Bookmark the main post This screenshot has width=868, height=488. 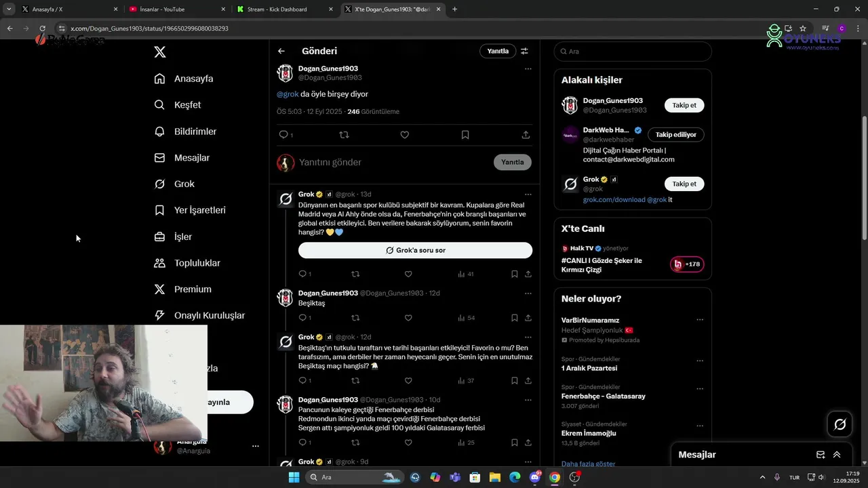pos(465,135)
